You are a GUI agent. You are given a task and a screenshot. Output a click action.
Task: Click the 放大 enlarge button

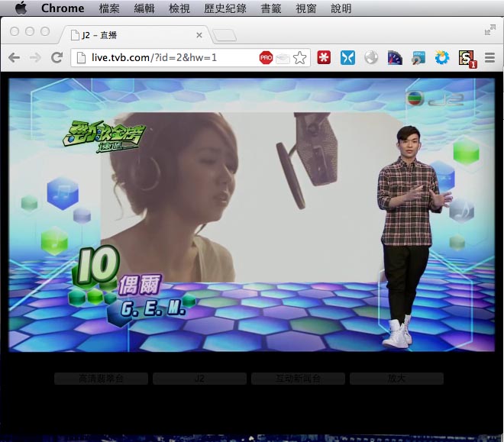396,379
